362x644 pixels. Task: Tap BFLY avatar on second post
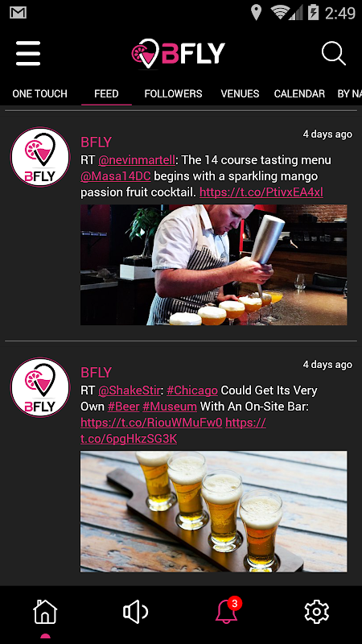pyautogui.click(x=40, y=387)
